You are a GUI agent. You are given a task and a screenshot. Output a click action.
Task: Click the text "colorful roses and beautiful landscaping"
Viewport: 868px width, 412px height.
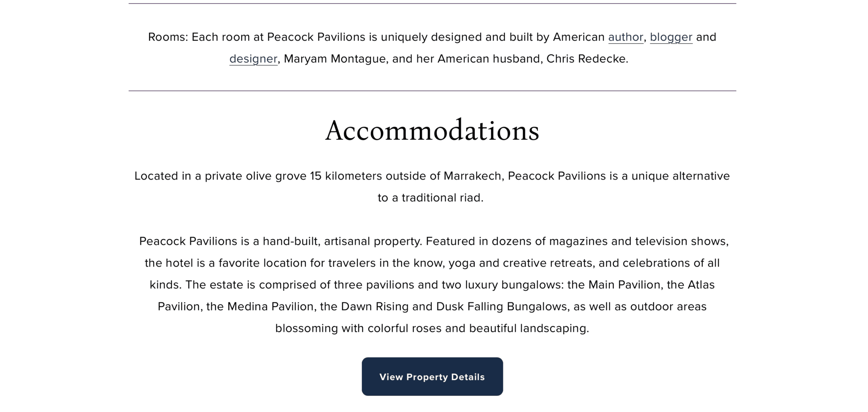(x=478, y=329)
